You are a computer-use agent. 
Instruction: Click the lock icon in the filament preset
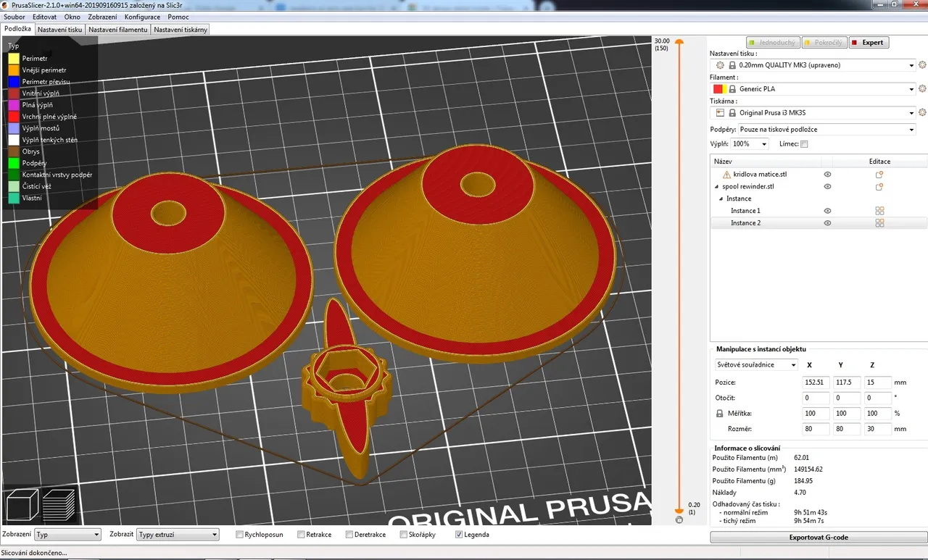tap(732, 89)
